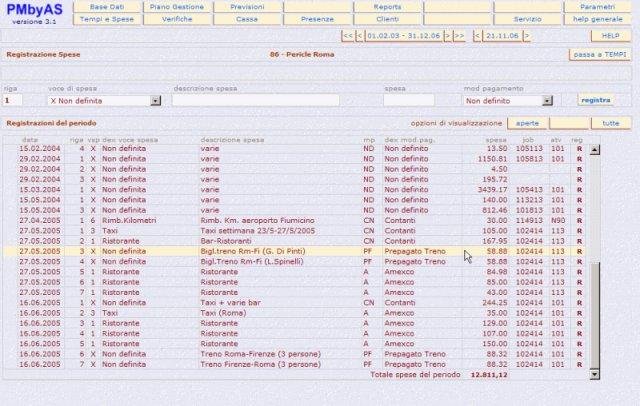
Task: Open the Clienti section
Action: coord(387,19)
